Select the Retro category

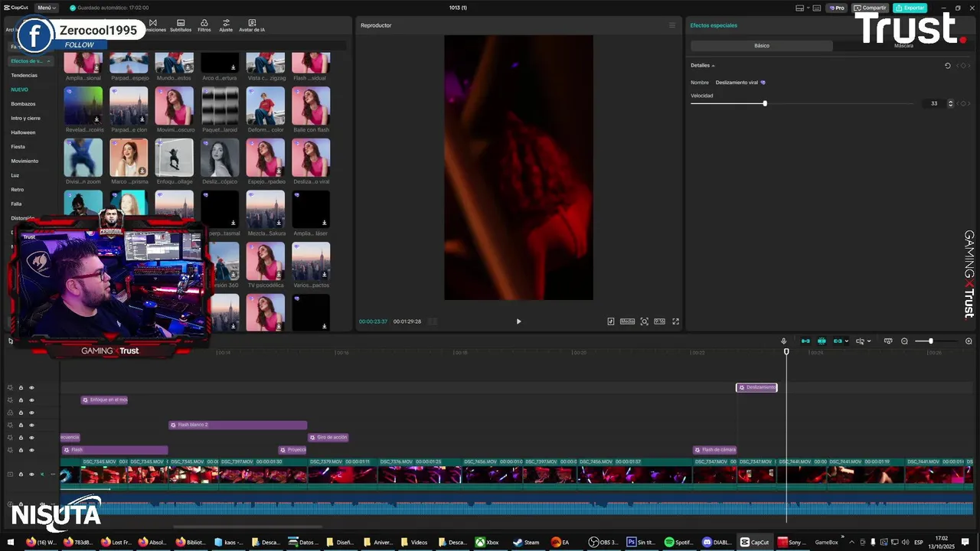17,189
